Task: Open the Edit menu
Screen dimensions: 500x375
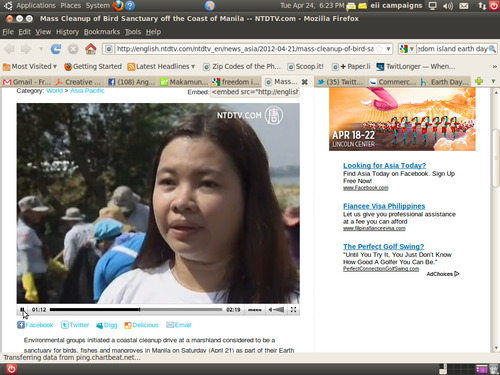Action: (x=24, y=32)
